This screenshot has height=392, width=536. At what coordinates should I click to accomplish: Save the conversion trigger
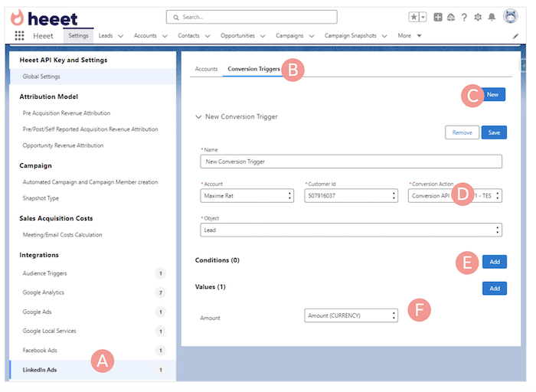[x=494, y=132]
